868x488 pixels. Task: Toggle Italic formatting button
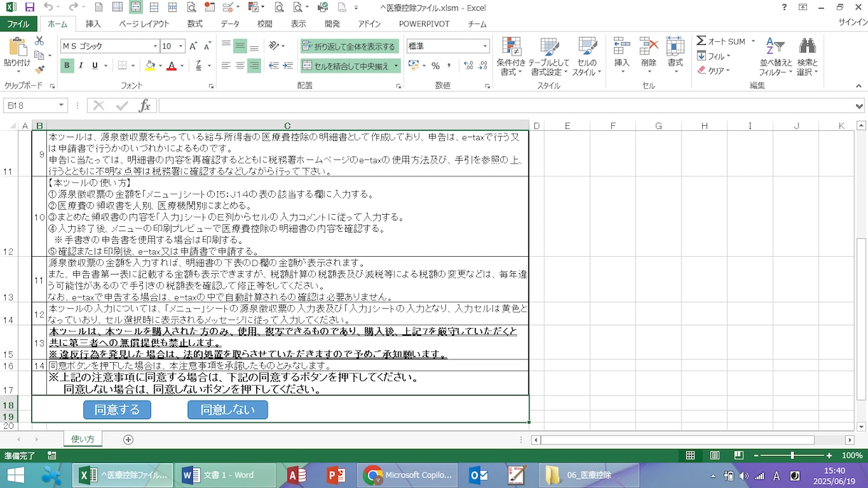pos(81,65)
